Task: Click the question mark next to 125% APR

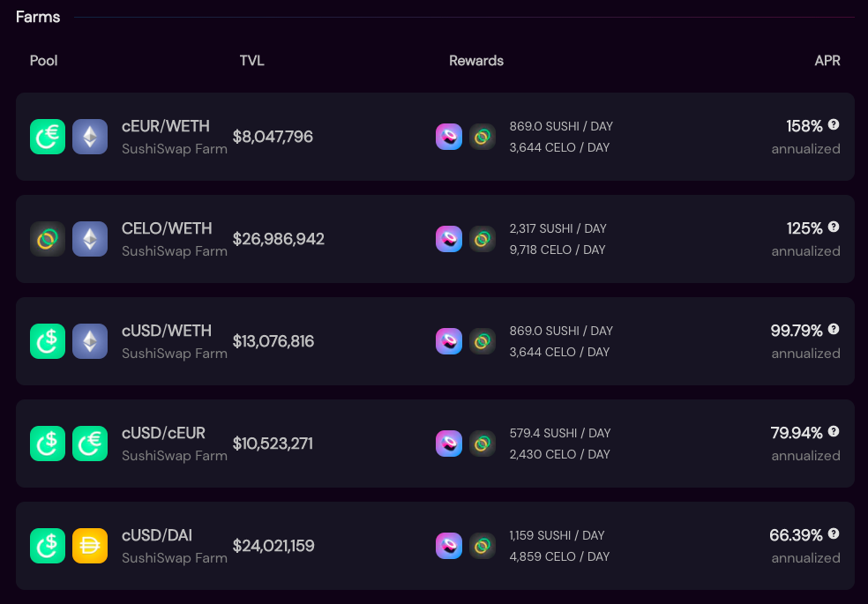Action: click(x=834, y=227)
